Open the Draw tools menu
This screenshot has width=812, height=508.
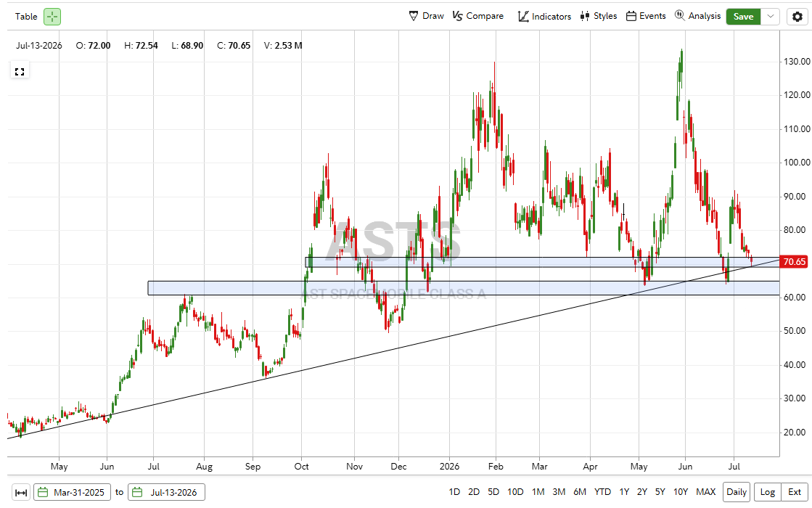click(x=426, y=16)
